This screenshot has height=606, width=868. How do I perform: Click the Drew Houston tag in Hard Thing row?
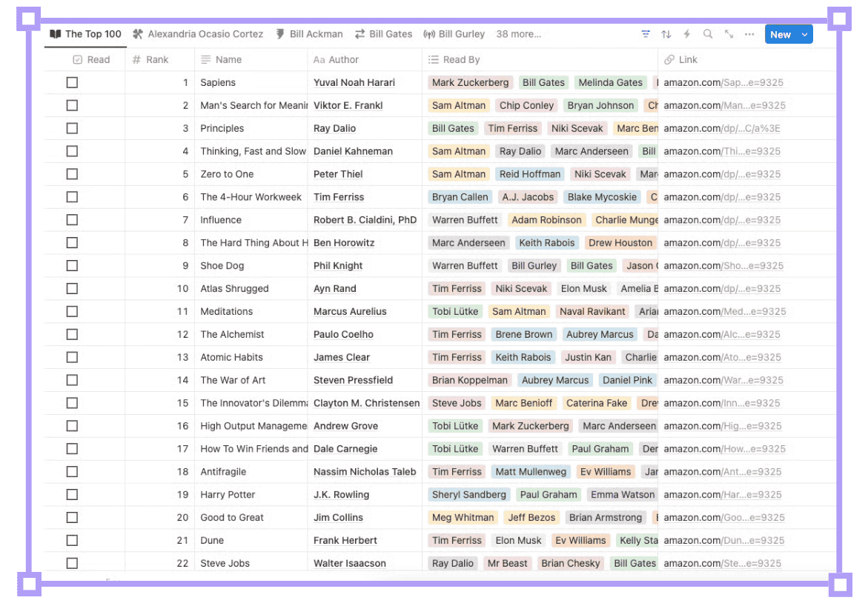[x=620, y=243]
